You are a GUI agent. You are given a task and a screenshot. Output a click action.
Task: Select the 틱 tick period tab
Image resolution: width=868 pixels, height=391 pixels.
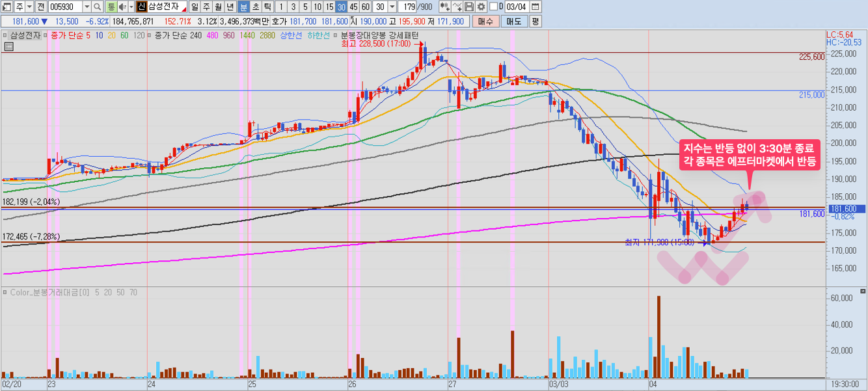coord(267,7)
